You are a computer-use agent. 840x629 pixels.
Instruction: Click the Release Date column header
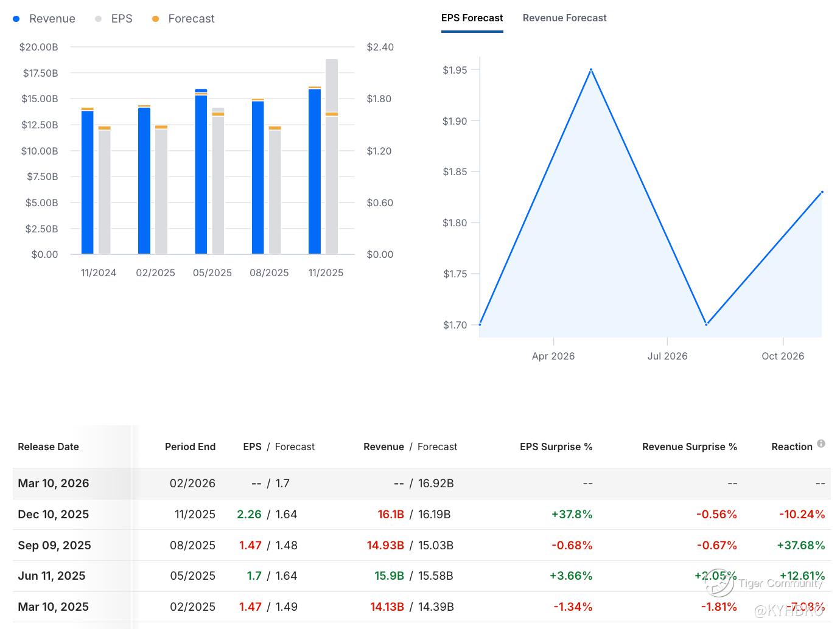point(49,447)
